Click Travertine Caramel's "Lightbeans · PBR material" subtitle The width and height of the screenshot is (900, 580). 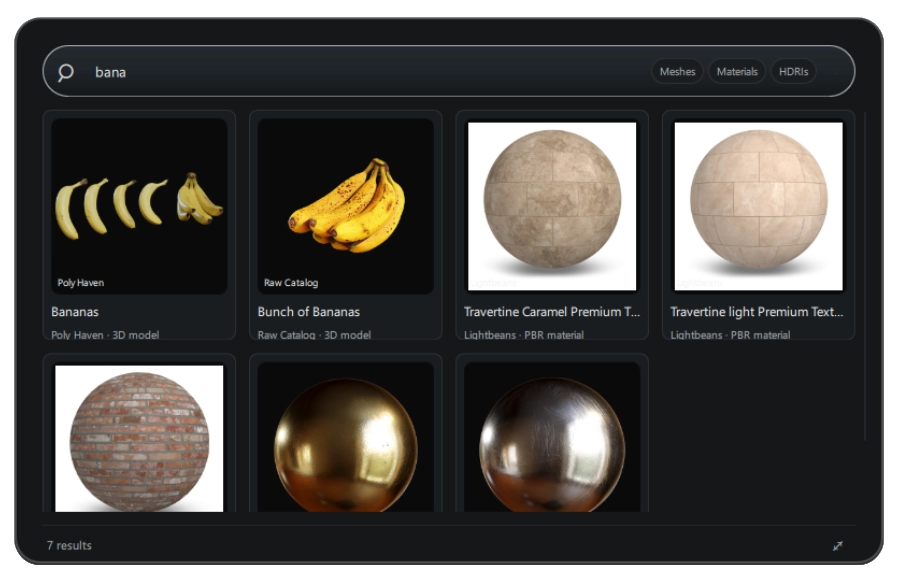point(524,334)
